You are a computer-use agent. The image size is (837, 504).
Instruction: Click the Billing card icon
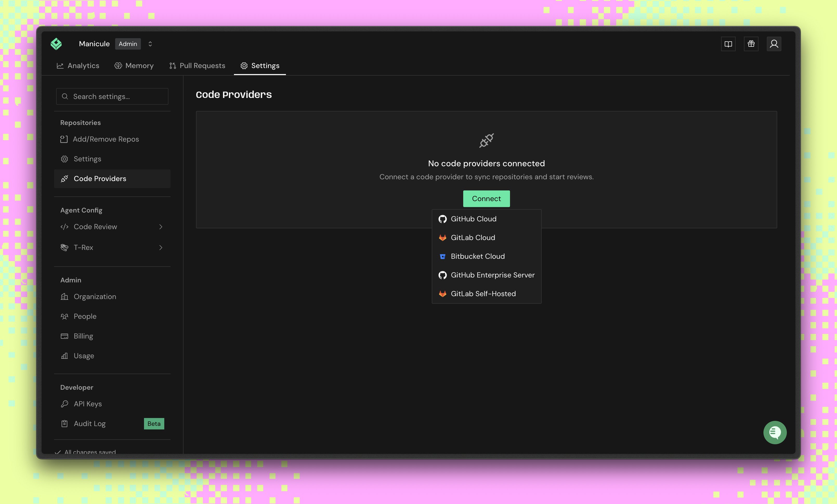coord(64,336)
